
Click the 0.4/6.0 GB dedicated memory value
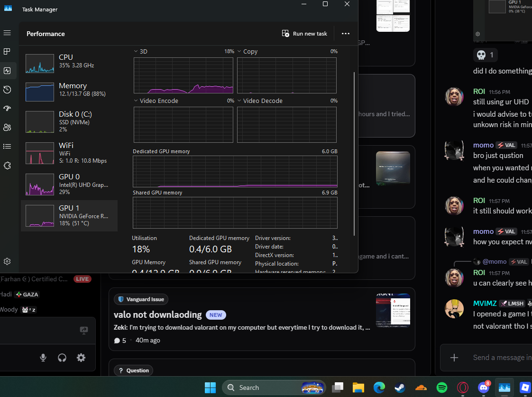(211, 249)
